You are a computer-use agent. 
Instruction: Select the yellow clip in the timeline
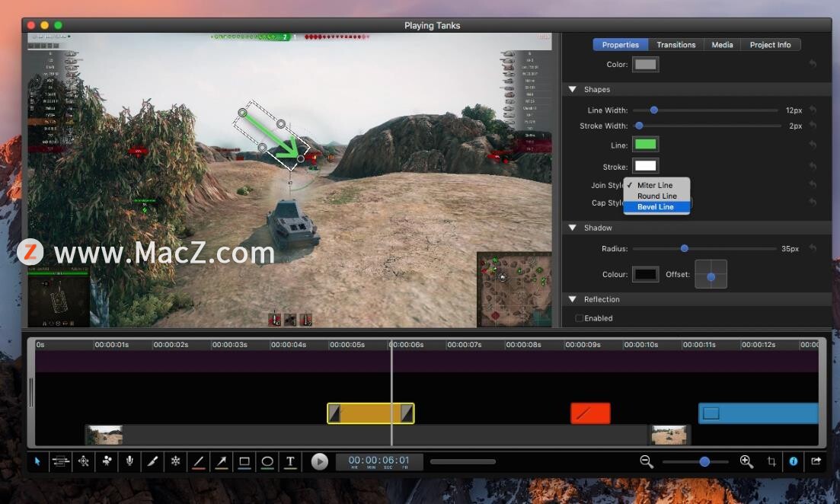(x=371, y=413)
